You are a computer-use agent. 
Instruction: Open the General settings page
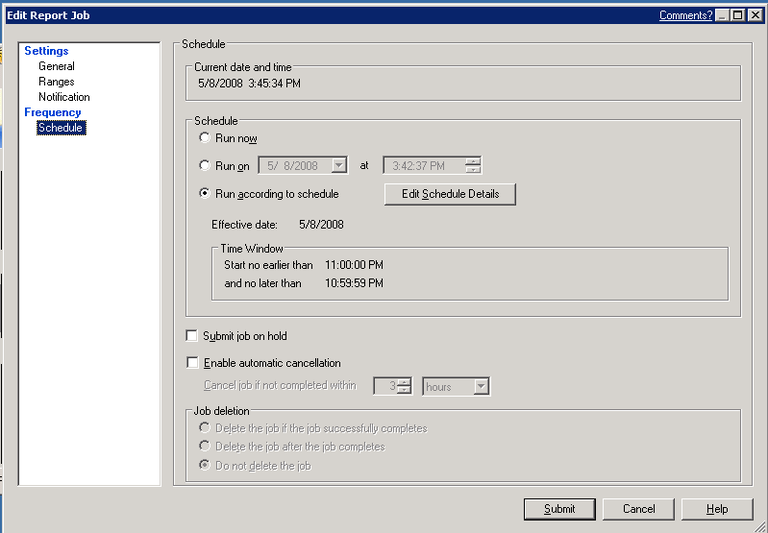click(x=56, y=66)
